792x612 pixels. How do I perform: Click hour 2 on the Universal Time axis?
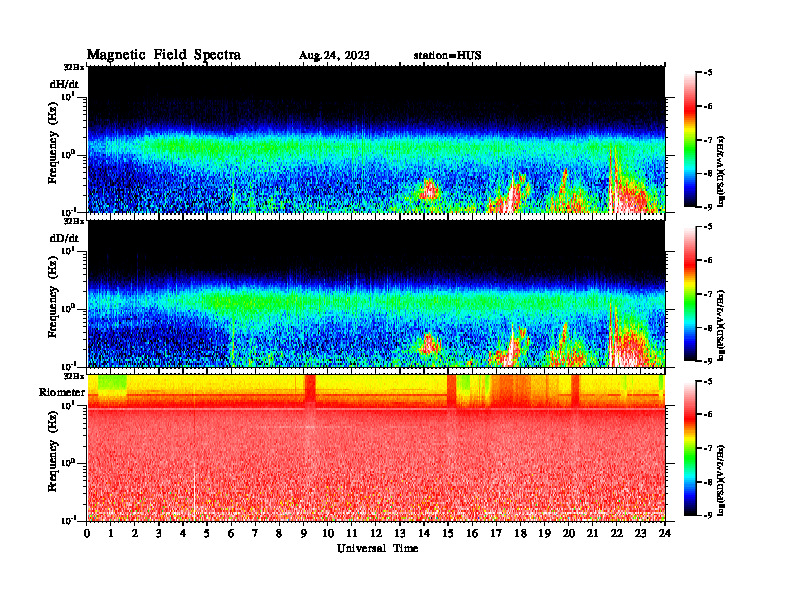135,533
